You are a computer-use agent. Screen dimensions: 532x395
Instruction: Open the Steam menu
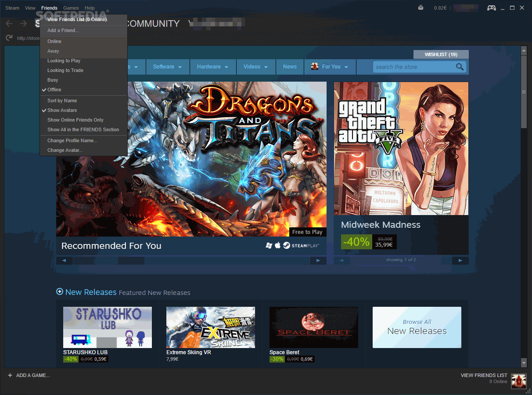[12, 8]
